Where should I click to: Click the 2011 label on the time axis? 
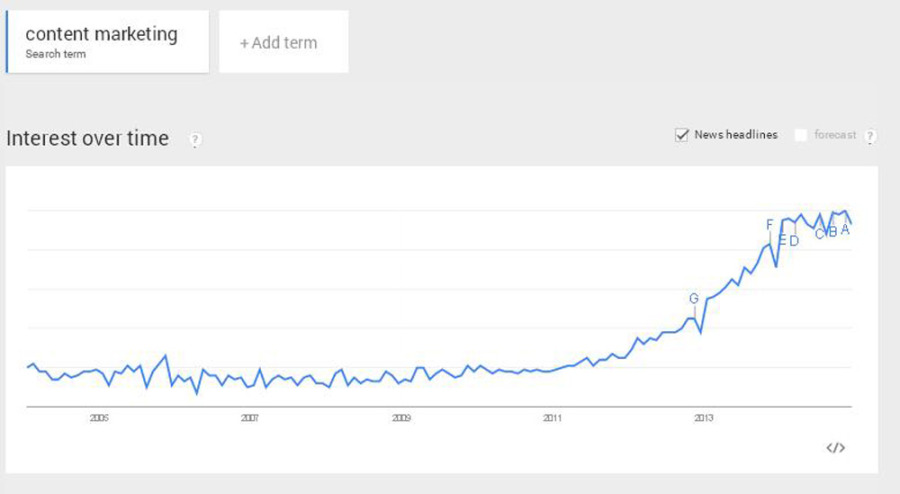(552, 418)
